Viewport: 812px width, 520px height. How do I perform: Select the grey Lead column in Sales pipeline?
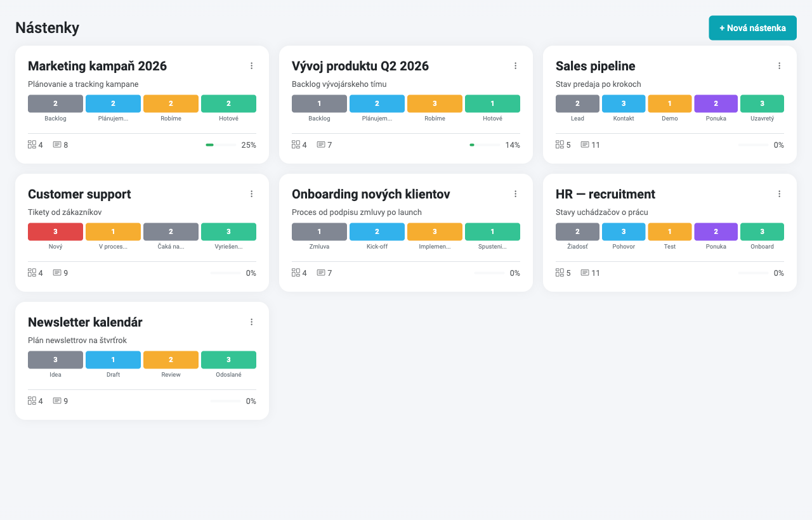point(577,103)
